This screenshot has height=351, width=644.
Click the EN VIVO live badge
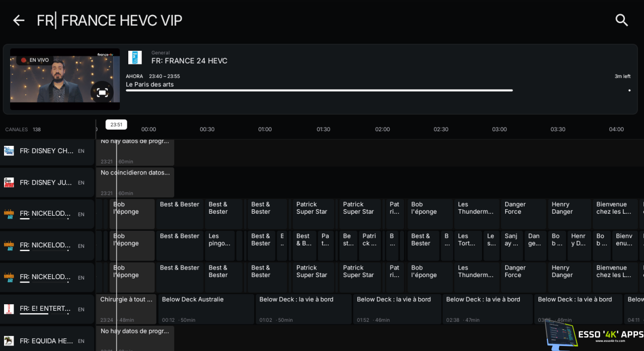tap(35, 60)
